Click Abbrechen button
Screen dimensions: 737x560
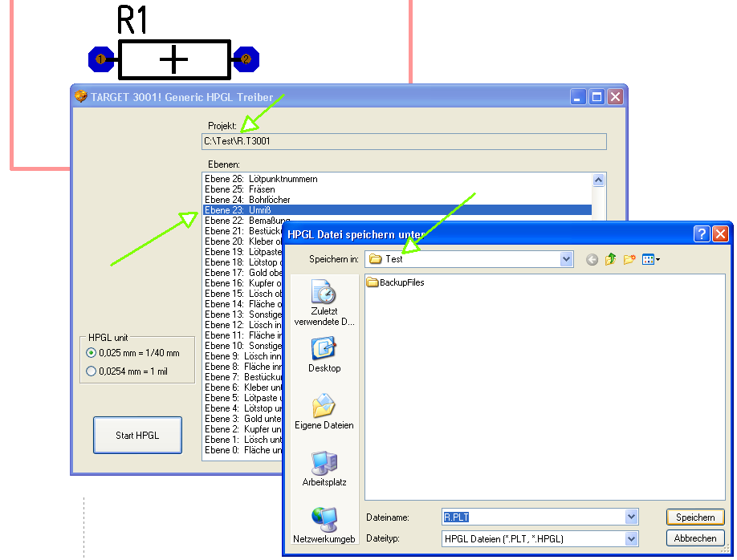click(695, 538)
